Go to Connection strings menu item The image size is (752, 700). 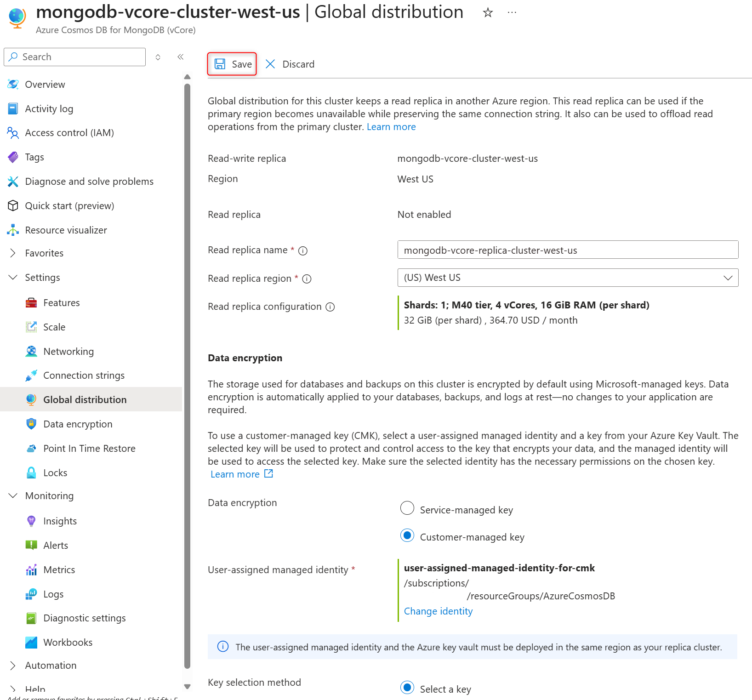pyautogui.click(x=84, y=376)
